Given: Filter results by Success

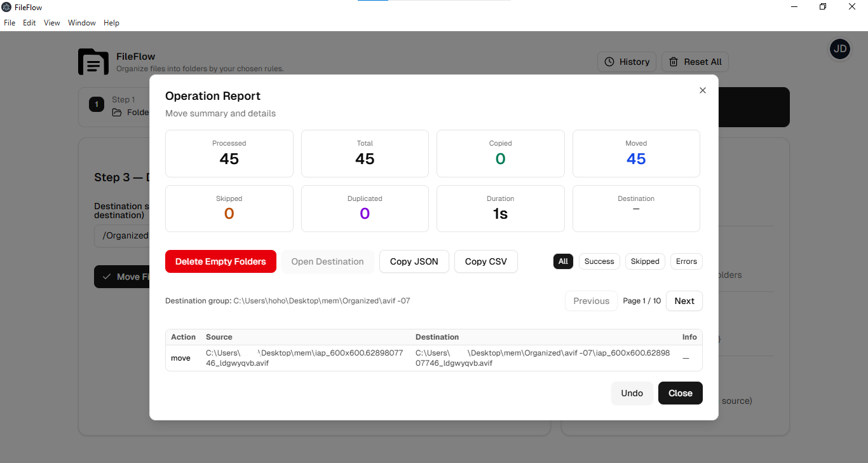Looking at the screenshot, I should [x=599, y=261].
